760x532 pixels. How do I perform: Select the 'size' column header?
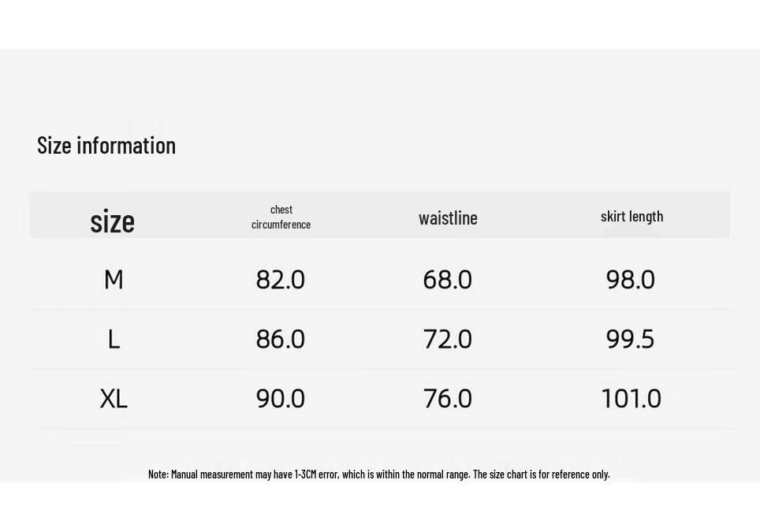click(x=112, y=221)
